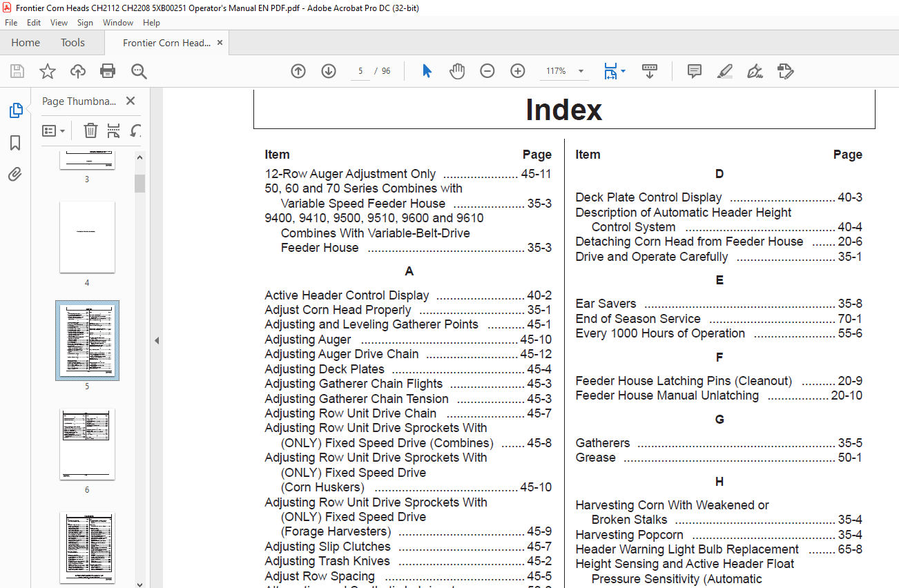Switch to the Tools tab
The image size is (899, 588).
click(72, 43)
